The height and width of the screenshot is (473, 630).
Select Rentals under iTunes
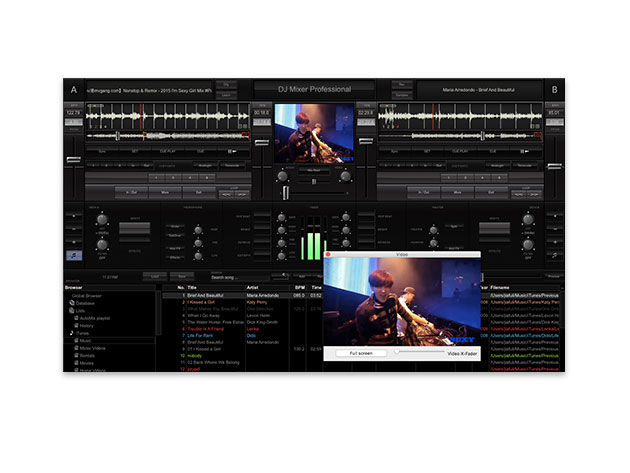84,356
